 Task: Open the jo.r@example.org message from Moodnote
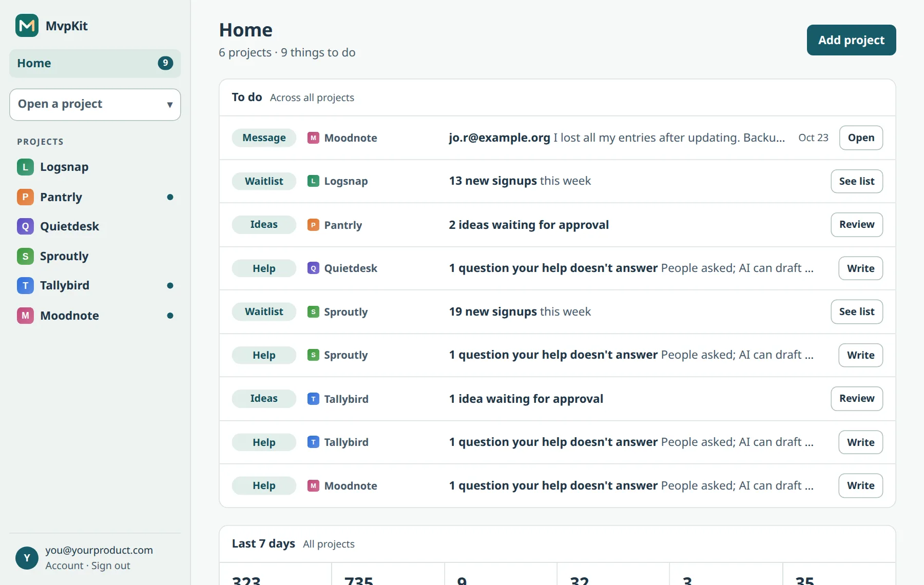click(x=861, y=138)
